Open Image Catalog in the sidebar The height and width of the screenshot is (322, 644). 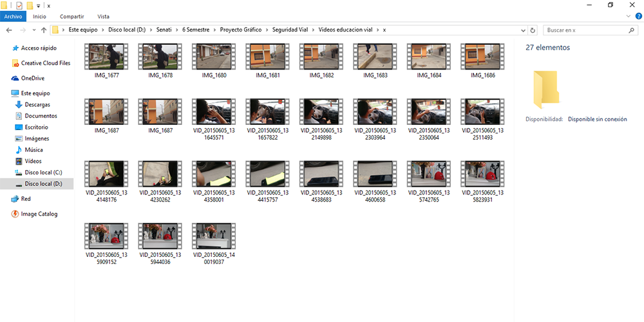point(34,214)
